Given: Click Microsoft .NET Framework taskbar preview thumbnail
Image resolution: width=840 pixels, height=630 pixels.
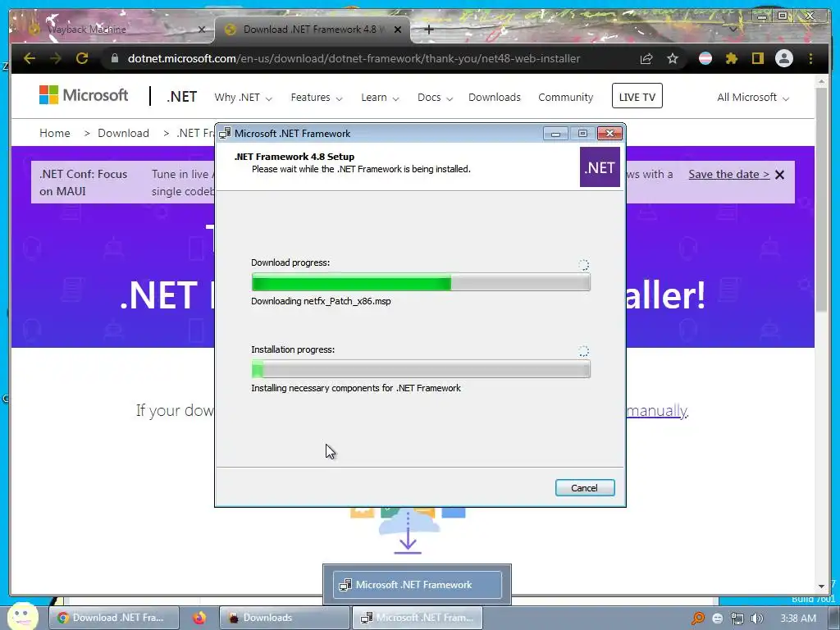Looking at the screenshot, I should (x=417, y=584).
